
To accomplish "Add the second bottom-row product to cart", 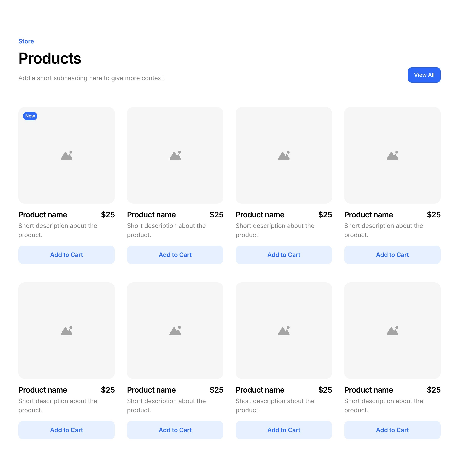I will (x=175, y=430).
